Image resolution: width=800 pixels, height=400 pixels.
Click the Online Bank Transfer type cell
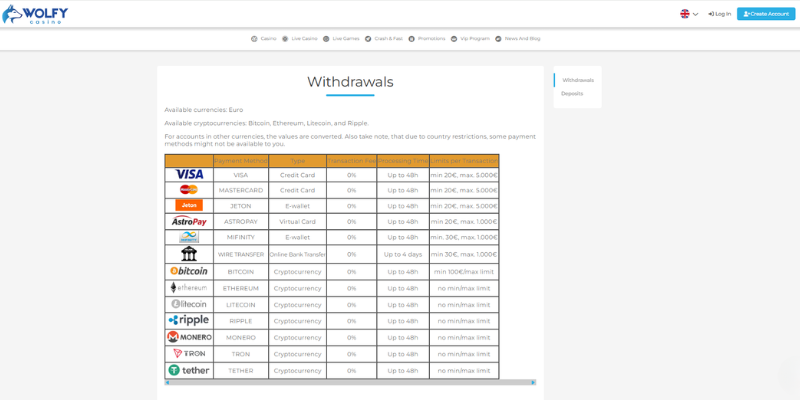(297, 254)
